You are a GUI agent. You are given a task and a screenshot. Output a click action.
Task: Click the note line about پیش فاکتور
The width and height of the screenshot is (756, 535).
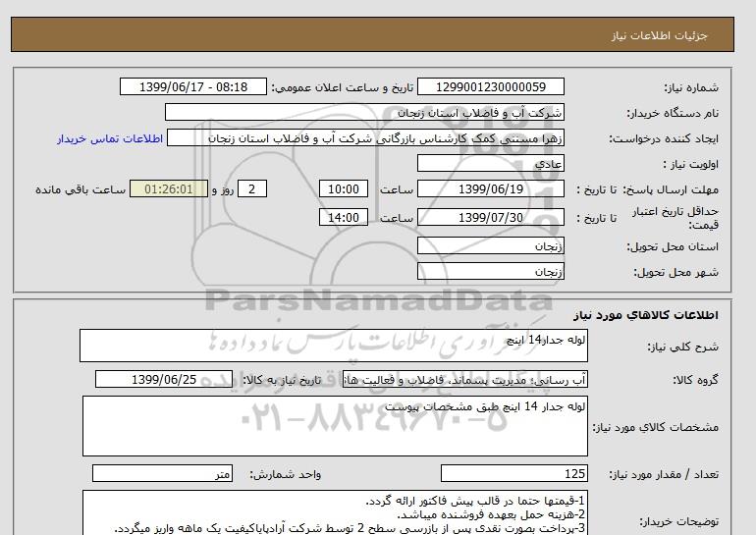[475, 501]
